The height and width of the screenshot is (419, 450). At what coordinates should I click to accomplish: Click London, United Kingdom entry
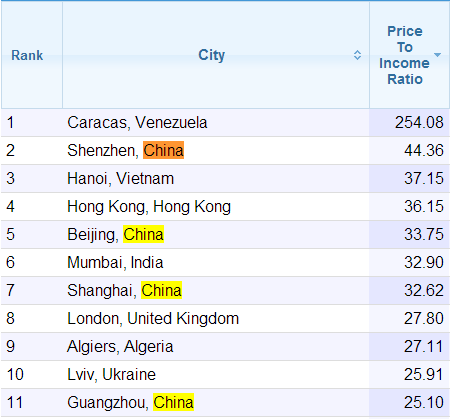[153, 318]
